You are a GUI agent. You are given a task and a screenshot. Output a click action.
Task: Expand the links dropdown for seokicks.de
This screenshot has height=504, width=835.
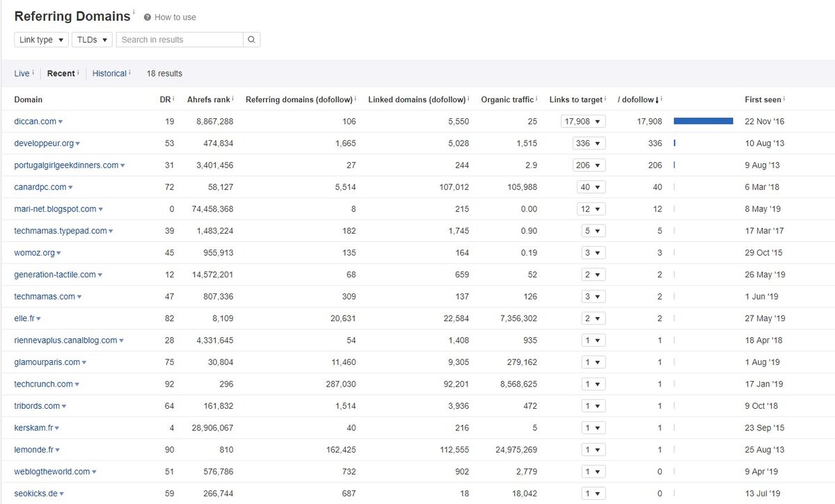tap(594, 494)
